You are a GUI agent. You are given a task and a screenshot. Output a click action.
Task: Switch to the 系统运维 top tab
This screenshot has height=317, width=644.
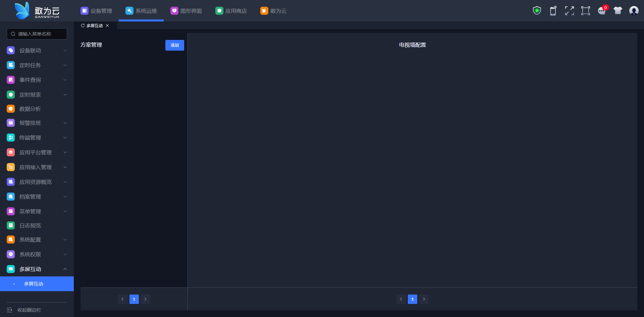click(141, 11)
